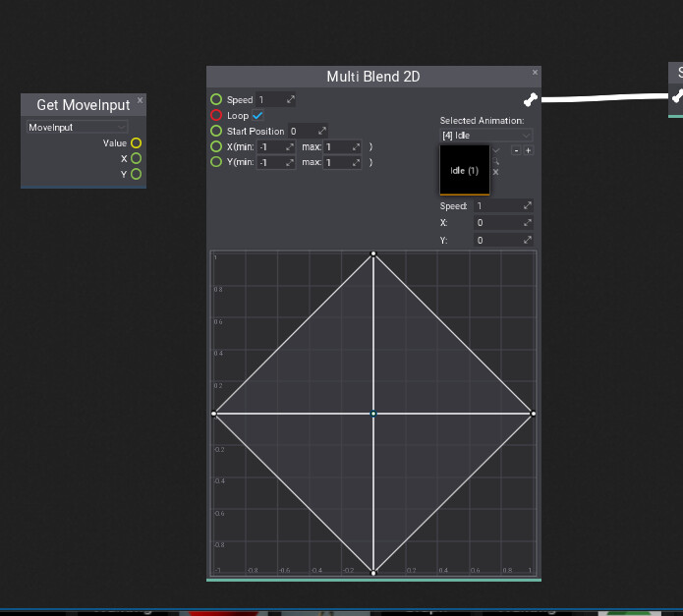Click the X output pin on Get MoveInput
Image resolution: width=683 pixels, height=616 pixels.
136,158
